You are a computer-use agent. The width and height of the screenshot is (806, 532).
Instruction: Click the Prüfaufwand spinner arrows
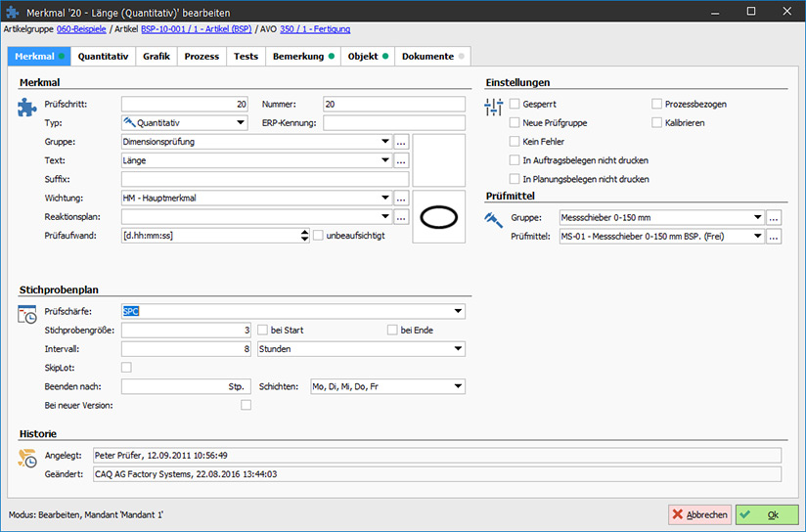(305, 236)
